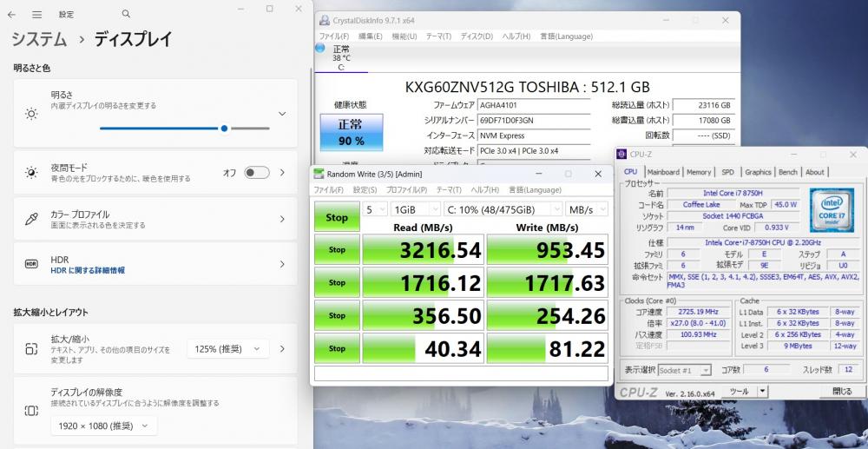Switch to the Mainboard tab in CPU-Z
This screenshot has height=449, width=868.
tap(663, 172)
